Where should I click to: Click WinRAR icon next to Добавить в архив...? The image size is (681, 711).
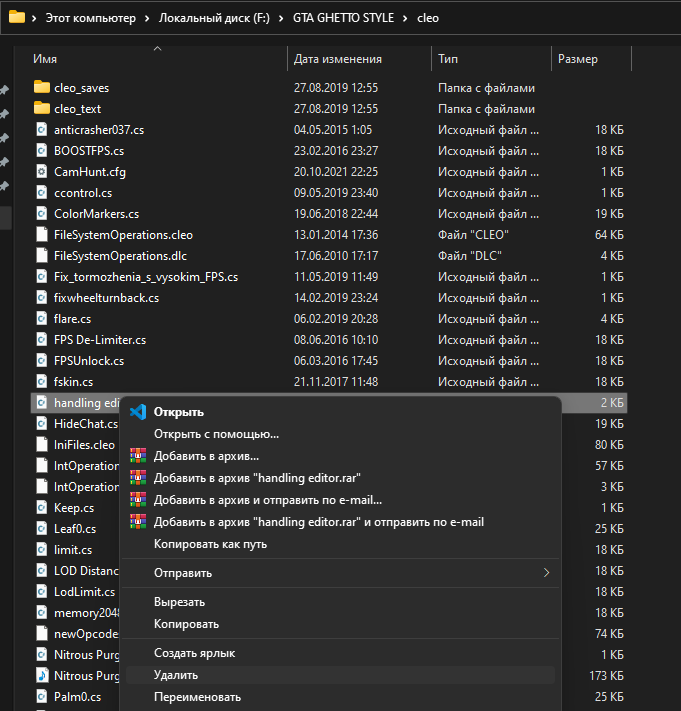[x=138, y=456]
